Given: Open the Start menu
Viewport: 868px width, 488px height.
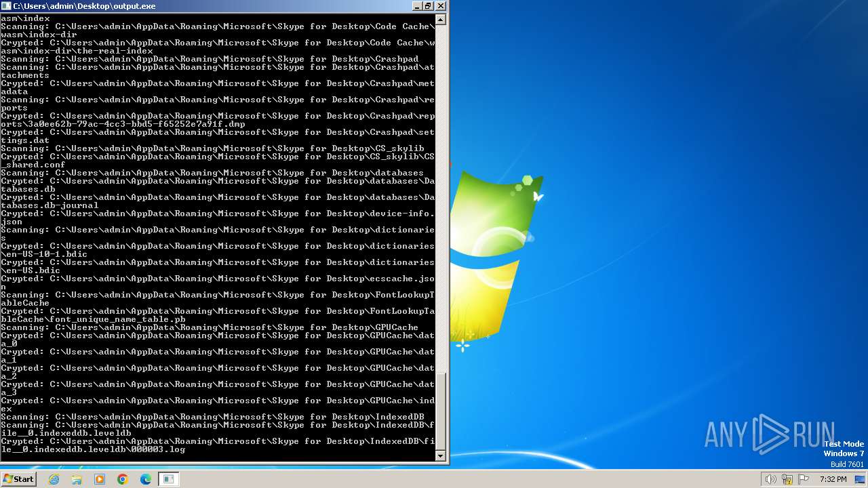Looking at the screenshot, I should 18,479.
